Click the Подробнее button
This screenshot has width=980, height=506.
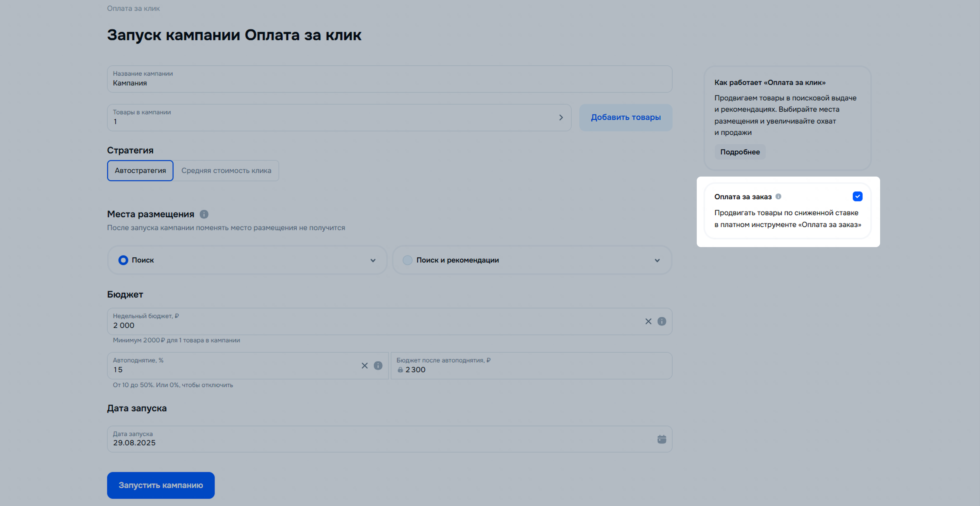pyautogui.click(x=740, y=152)
